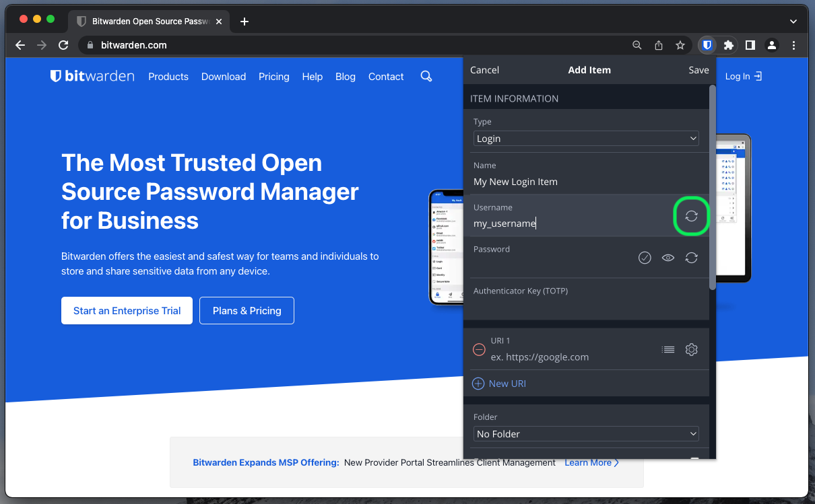Click the Learn More link

pyautogui.click(x=591, y=462)
